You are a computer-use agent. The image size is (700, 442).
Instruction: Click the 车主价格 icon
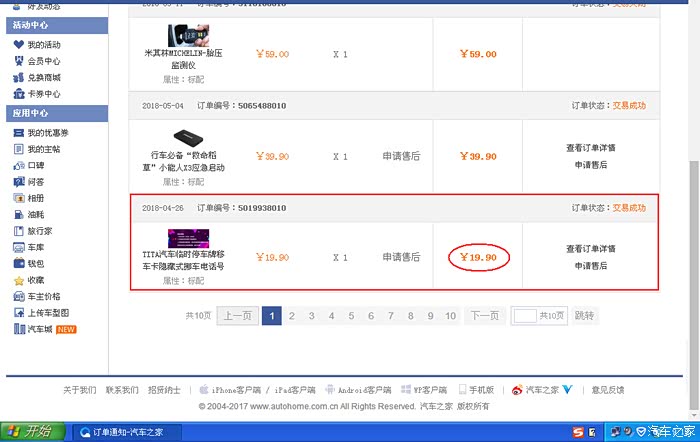[x=19, y=296]
